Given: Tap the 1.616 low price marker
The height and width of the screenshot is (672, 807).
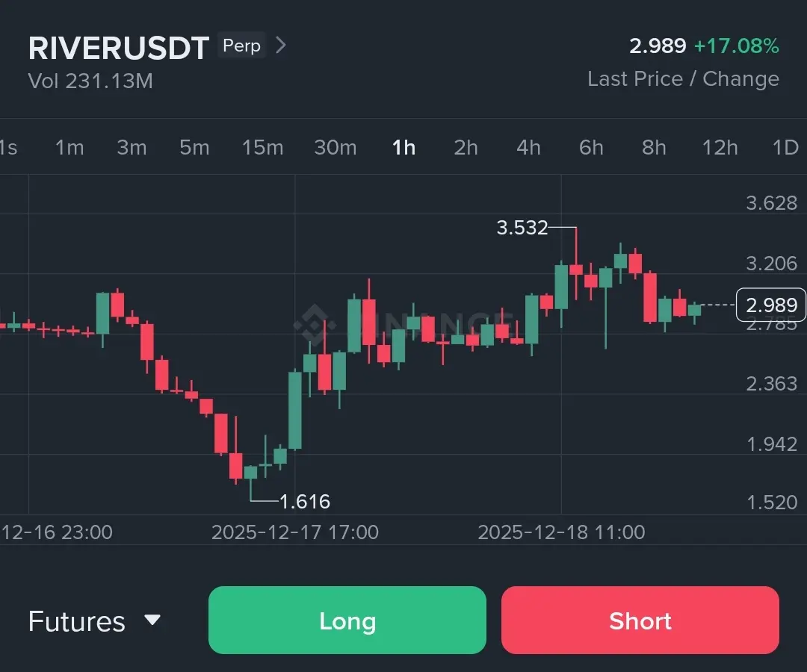Looking at the screenshot, I should 305,501.
